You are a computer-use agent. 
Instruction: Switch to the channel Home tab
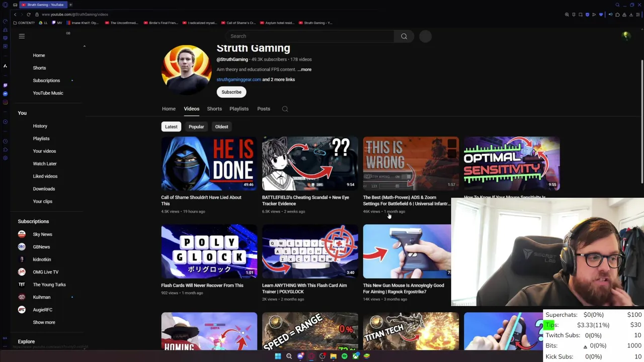coord(169,109)
